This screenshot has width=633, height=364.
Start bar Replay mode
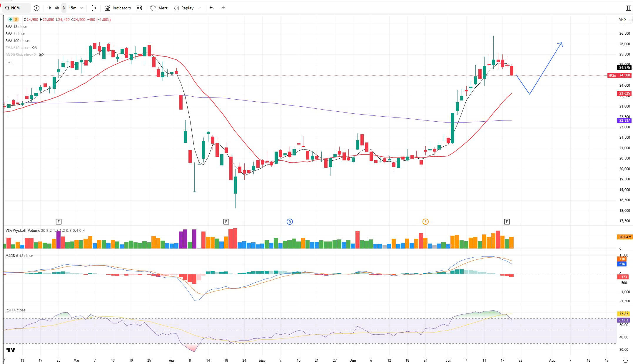click(184, 8)
